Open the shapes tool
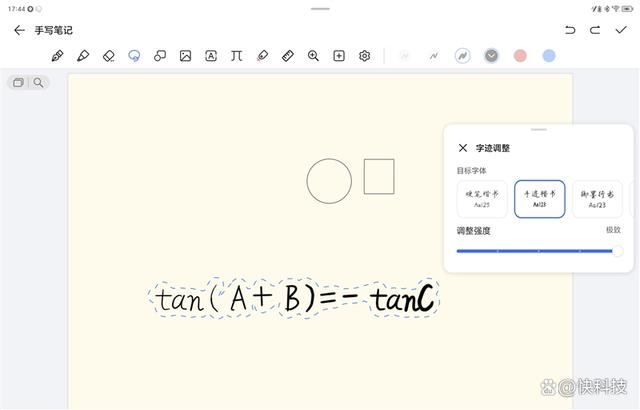 [x=160, y=56]
